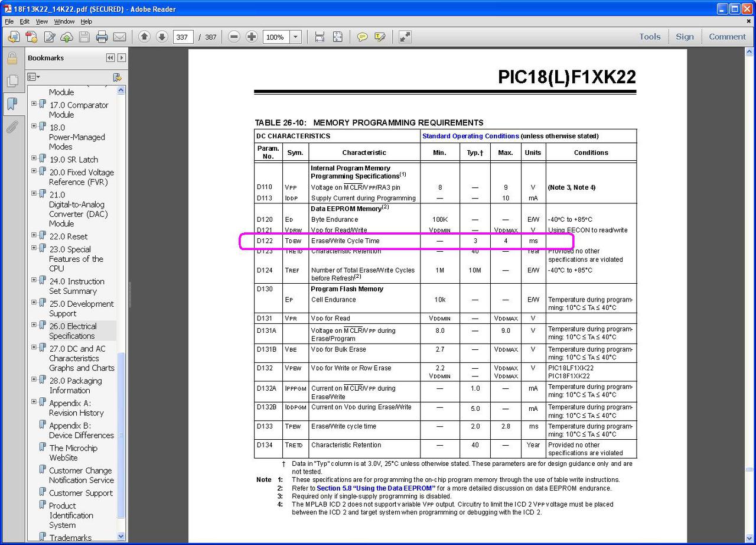Open the View menu
The image size is (756, 545).
click(x=42, y=21)
